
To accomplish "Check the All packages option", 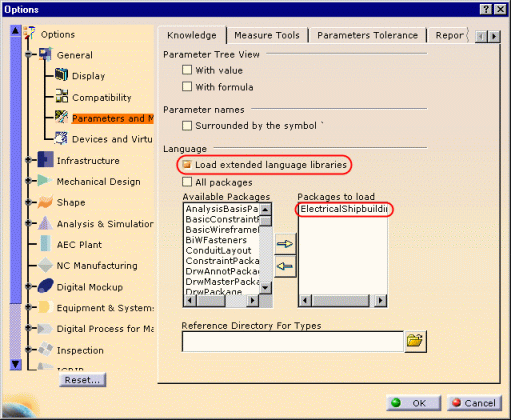I will coord(187,182).
